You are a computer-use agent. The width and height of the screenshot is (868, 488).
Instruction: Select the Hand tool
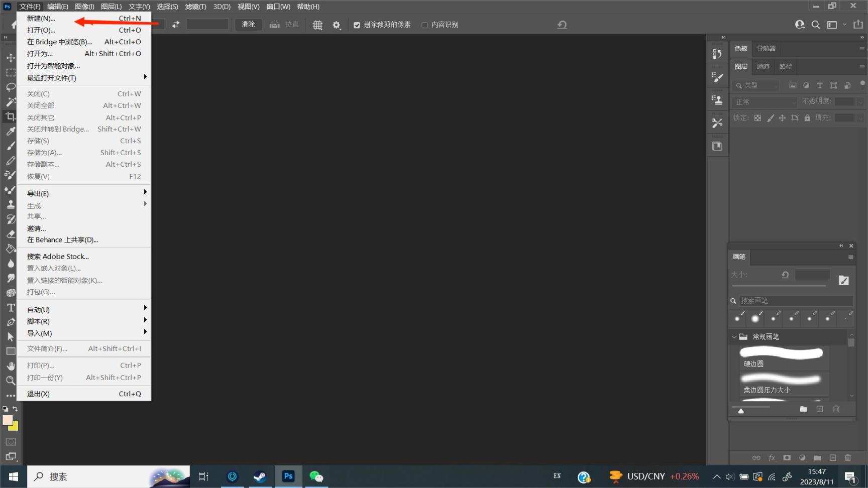pyautogui.click(x=11, y=366)
